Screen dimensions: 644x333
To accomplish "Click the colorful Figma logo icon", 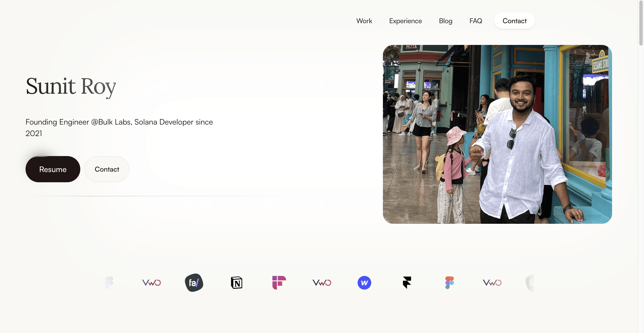I will (449, 283).
